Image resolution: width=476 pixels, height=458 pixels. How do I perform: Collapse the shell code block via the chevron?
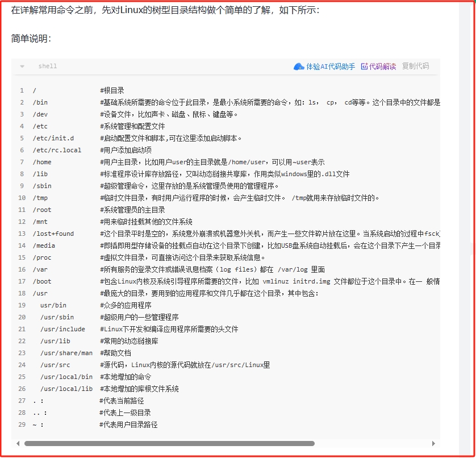[x=22, y=66]
